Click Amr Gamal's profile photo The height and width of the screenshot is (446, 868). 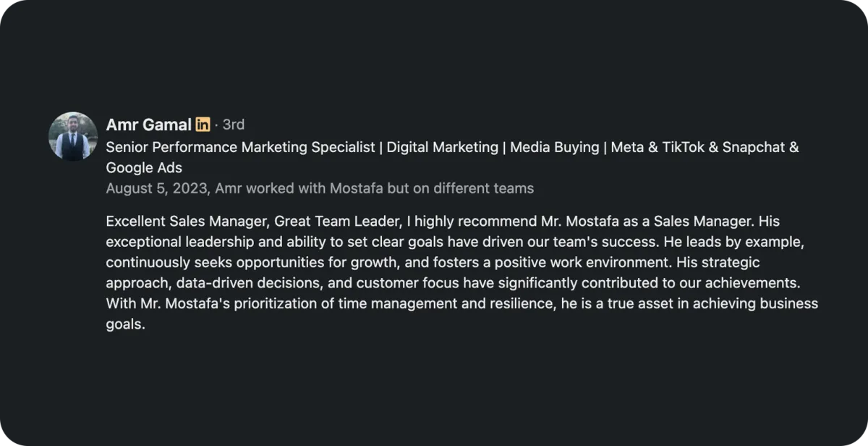point(72,136)
